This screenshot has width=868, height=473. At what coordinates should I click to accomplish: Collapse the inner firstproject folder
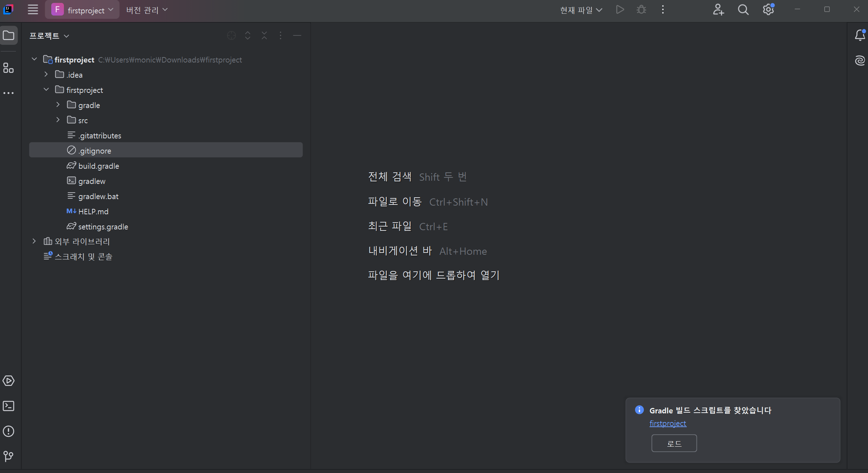(x=46, y=90)
